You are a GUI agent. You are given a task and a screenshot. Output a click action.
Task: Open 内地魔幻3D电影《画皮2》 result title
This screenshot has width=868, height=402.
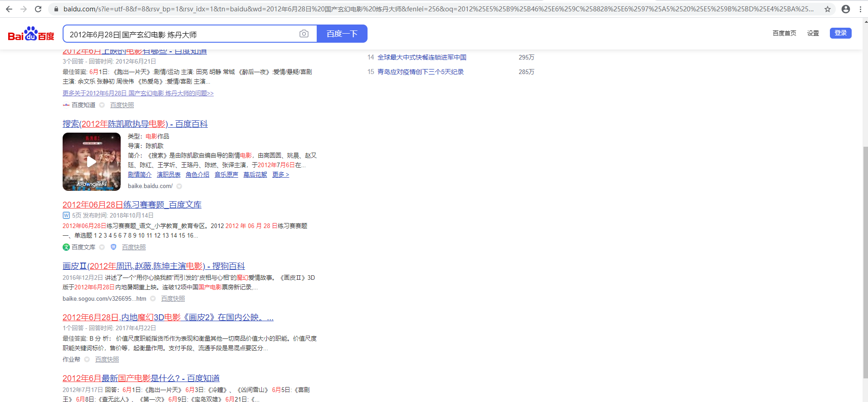[168, 318]
